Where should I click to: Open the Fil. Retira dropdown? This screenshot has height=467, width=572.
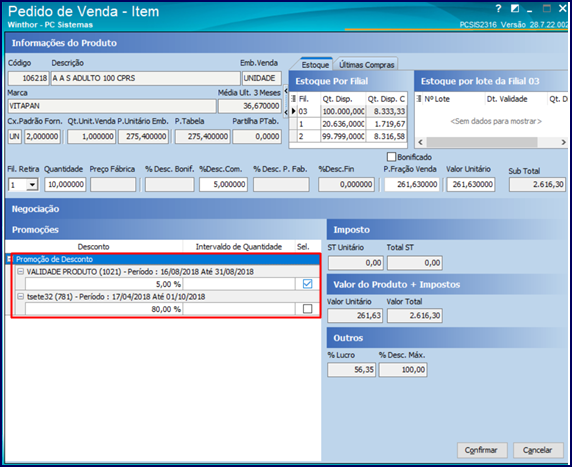(32, 185)
